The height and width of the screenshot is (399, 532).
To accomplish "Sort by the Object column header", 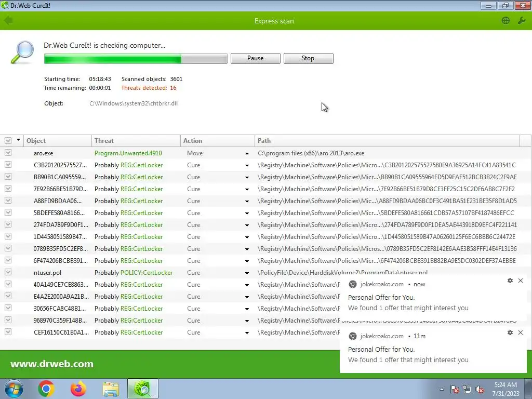I will coord(58,140).
